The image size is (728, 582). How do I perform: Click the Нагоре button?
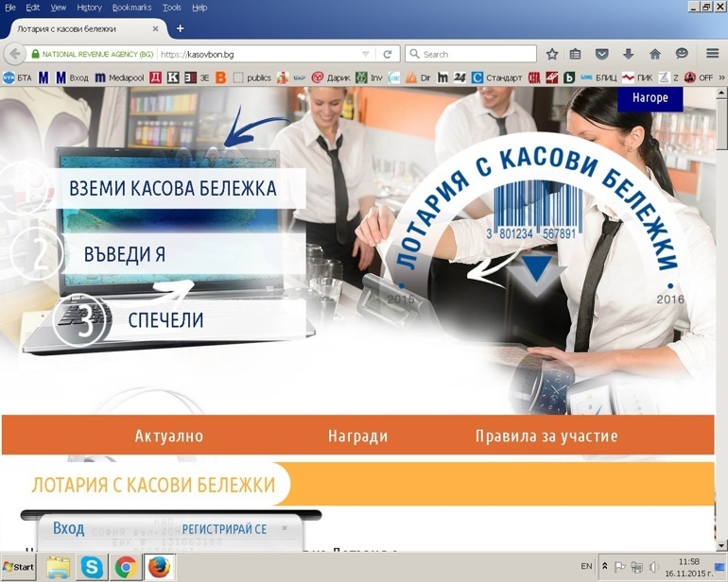650,98
